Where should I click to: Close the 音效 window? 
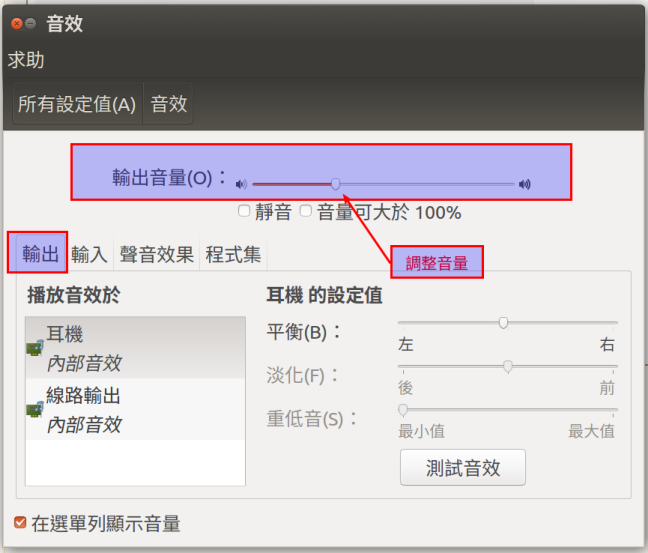coord(17,24)
